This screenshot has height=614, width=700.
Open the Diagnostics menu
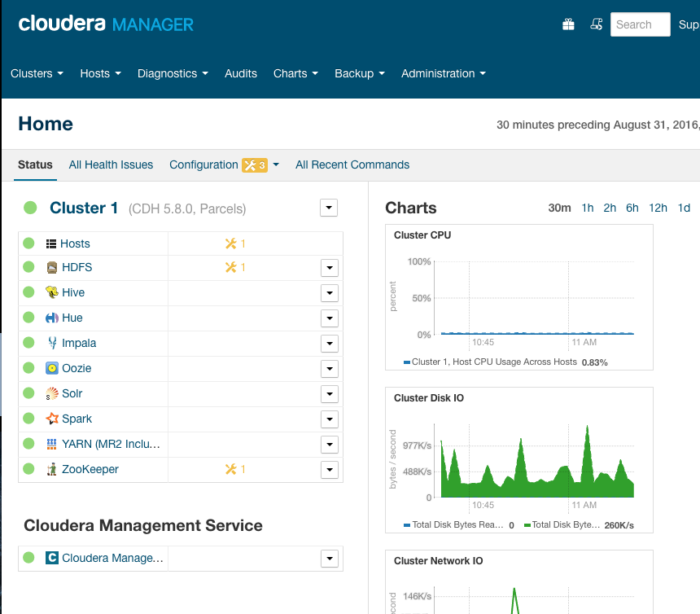(x=173, y=73)
